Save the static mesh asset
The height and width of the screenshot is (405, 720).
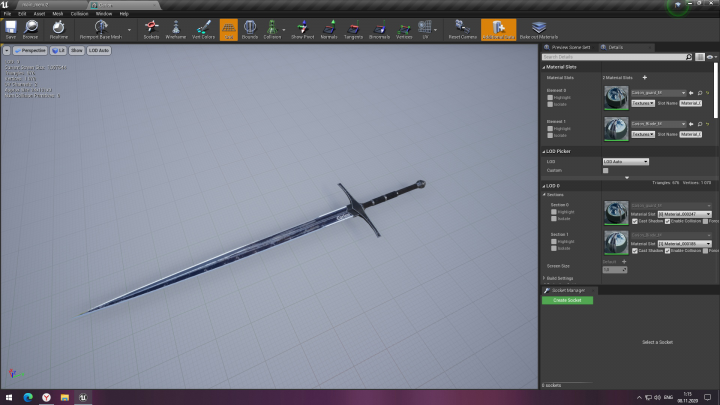11,30
